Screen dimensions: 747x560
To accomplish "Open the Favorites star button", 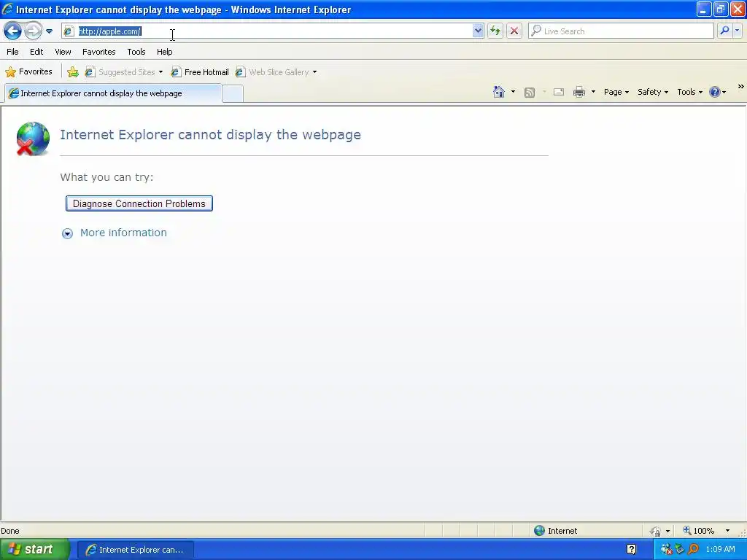I will (28, 72).
